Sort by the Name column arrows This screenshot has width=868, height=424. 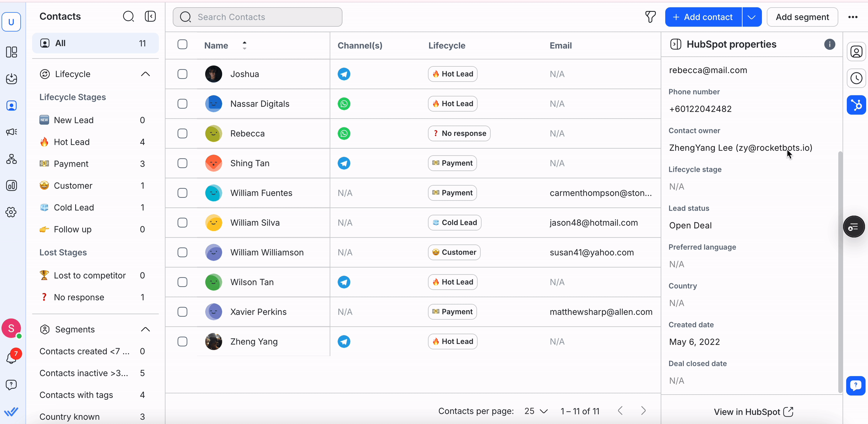[x=245, y=45]
